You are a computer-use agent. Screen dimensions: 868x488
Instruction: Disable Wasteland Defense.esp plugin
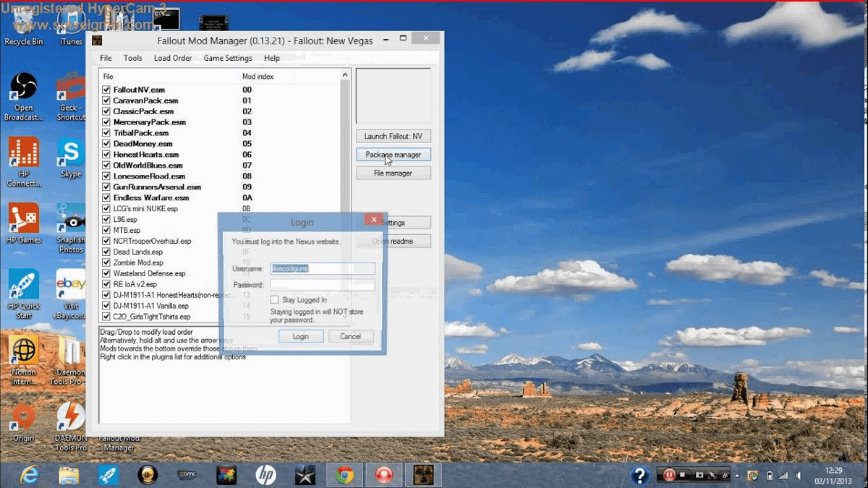[106, 274]
